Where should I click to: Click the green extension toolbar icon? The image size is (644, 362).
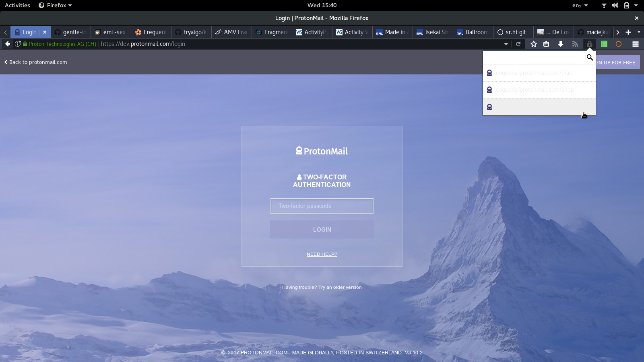[x=604, y=44]
